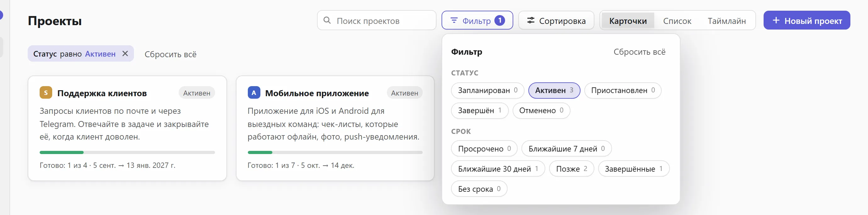Click the Сортировка sliders icon
Screen dimensions: 868x215
[531, 20]
